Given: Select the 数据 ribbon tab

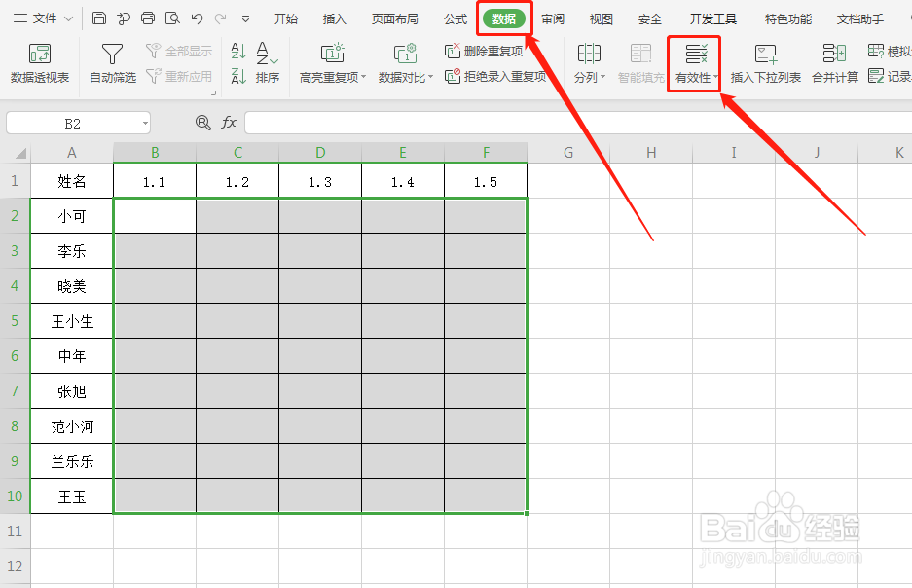Looking at the screenshot, I should pos(504,18).
